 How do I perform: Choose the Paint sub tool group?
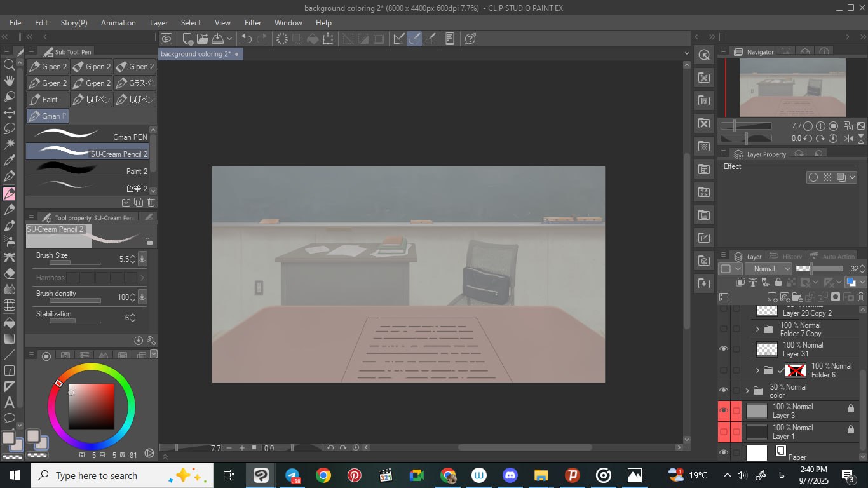[48, 100]
